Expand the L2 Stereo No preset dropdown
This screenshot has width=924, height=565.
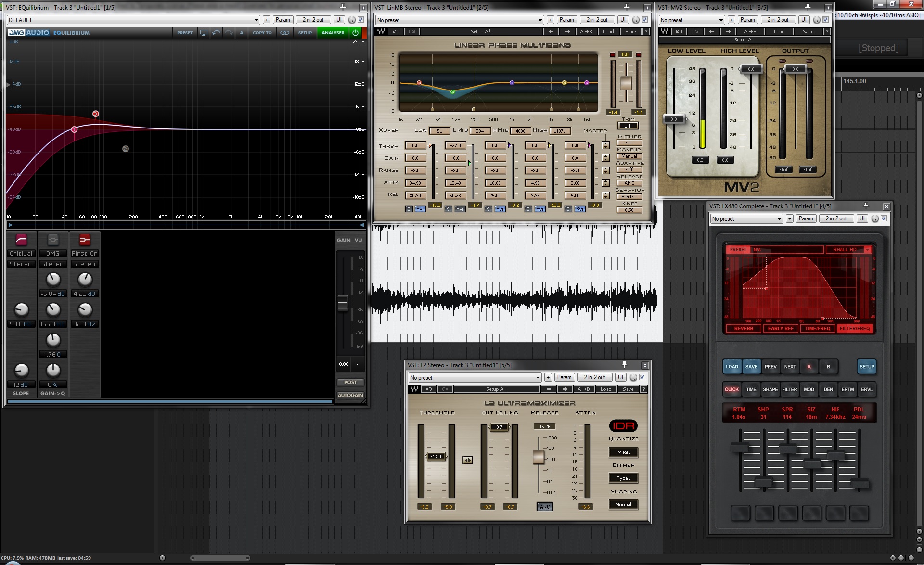pos(538,378)
